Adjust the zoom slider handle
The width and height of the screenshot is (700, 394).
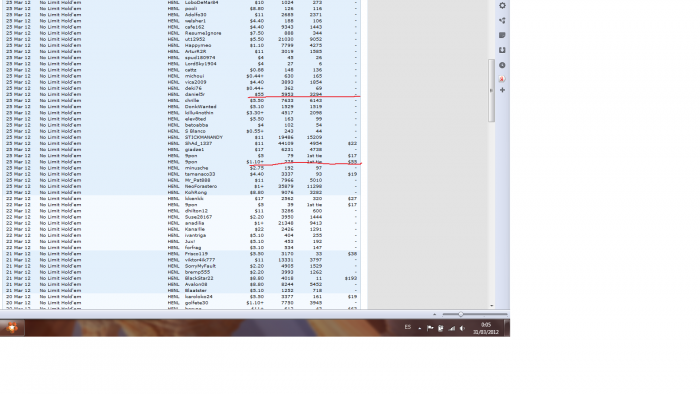[x=461, y=314]
